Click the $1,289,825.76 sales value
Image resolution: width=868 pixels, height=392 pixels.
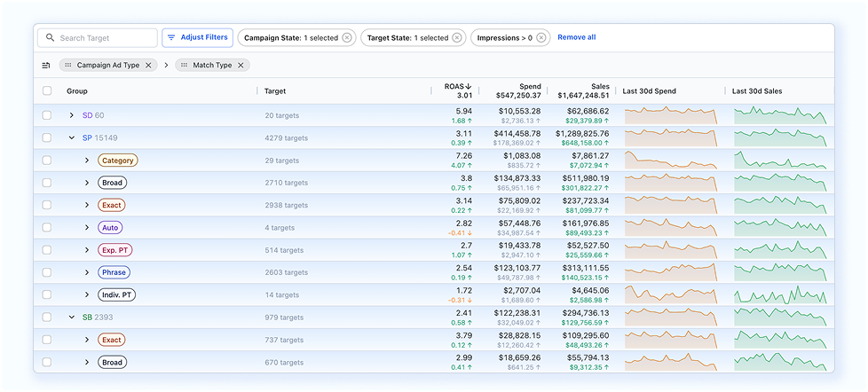[581, 133]
